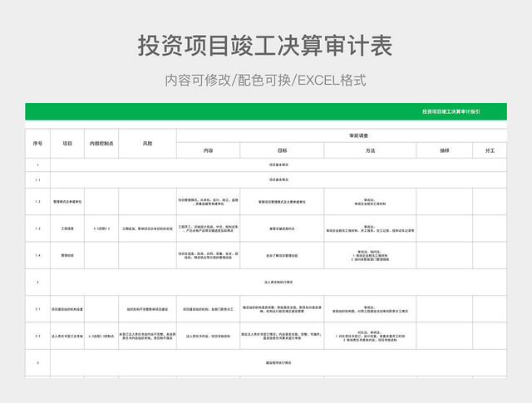Screen dimensions: 532x403
Task: Click the subtitle 内容可修改/配色可换/EXCEL格式
Action: click(x=266, y=81)
